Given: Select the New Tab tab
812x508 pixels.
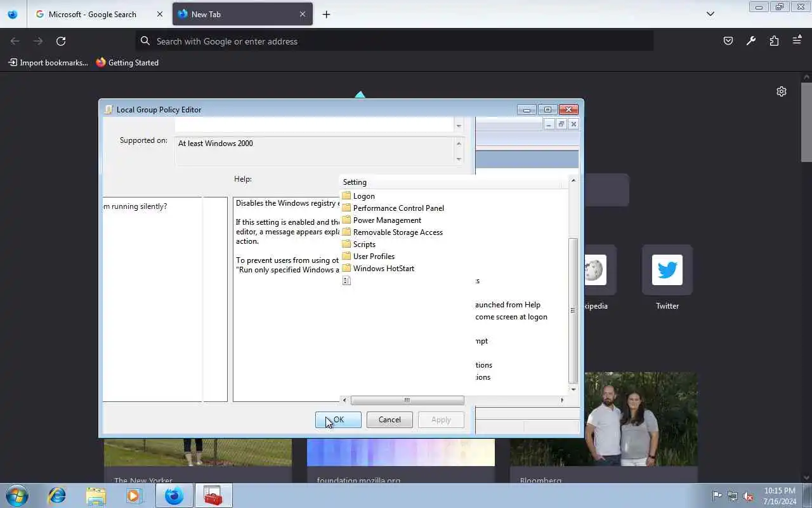Looking at the screenshot, I should tap(242, 14).
